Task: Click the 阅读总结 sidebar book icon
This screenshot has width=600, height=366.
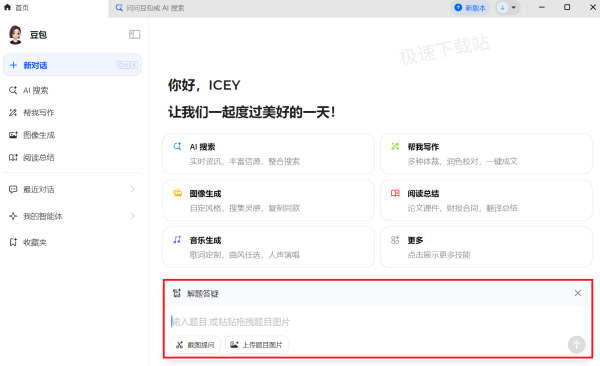Action: 13,157
